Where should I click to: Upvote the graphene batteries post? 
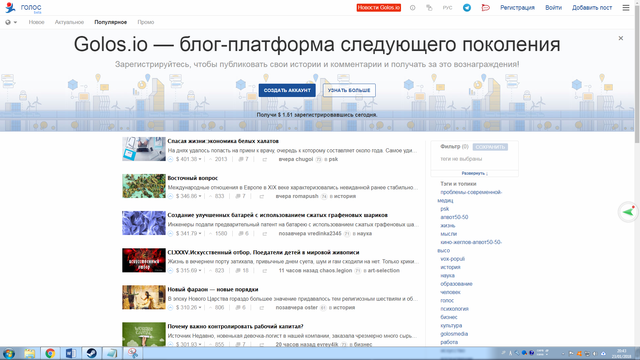pos(170,233)
